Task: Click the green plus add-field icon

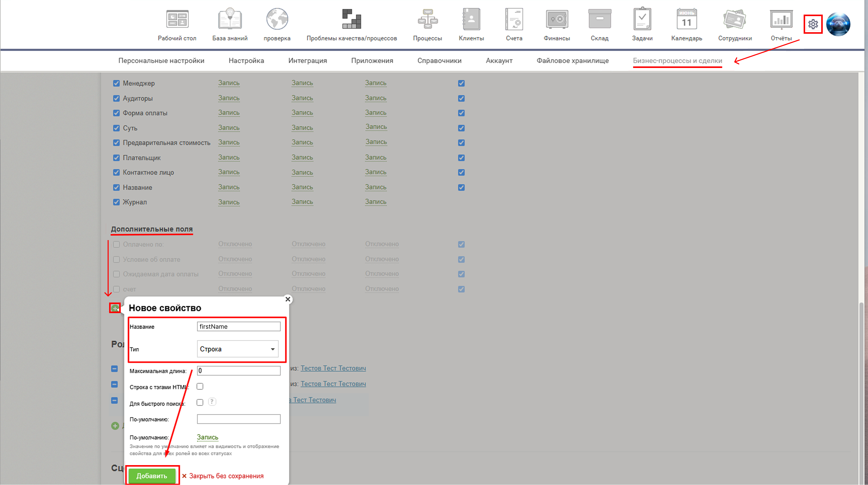Action: point(115,308)
